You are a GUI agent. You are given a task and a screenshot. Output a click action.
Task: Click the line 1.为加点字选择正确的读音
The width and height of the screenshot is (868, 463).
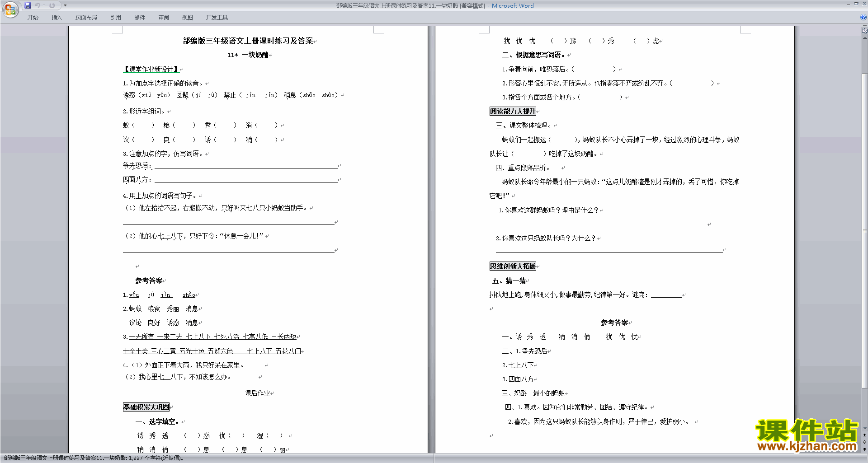pos(164,83)
